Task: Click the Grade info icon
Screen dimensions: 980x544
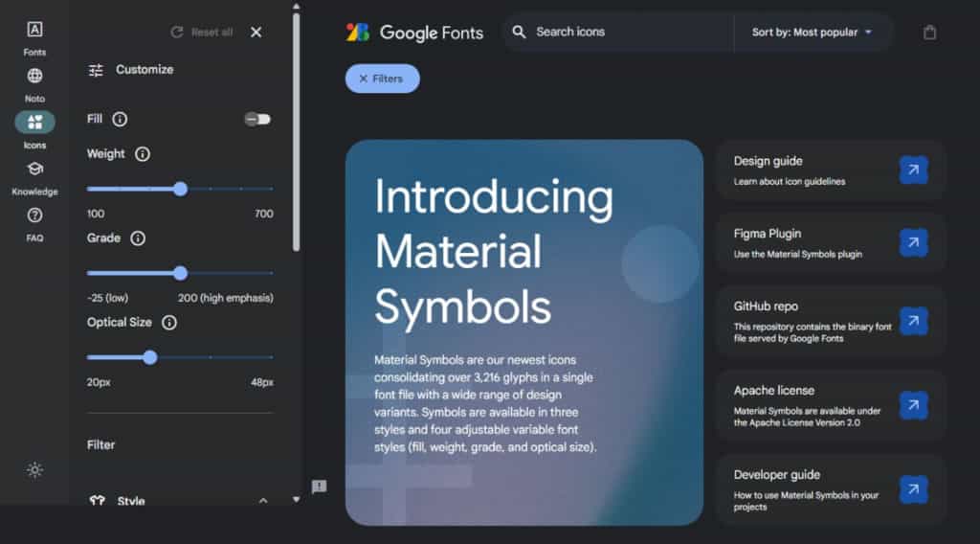Action: [138, 238]
